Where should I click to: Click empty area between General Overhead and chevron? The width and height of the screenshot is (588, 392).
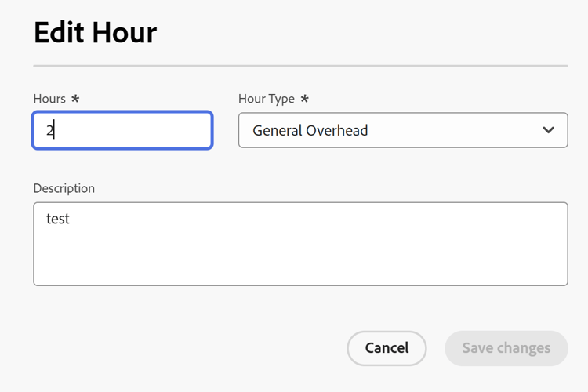pyautogui.click(x=455, y=131)
